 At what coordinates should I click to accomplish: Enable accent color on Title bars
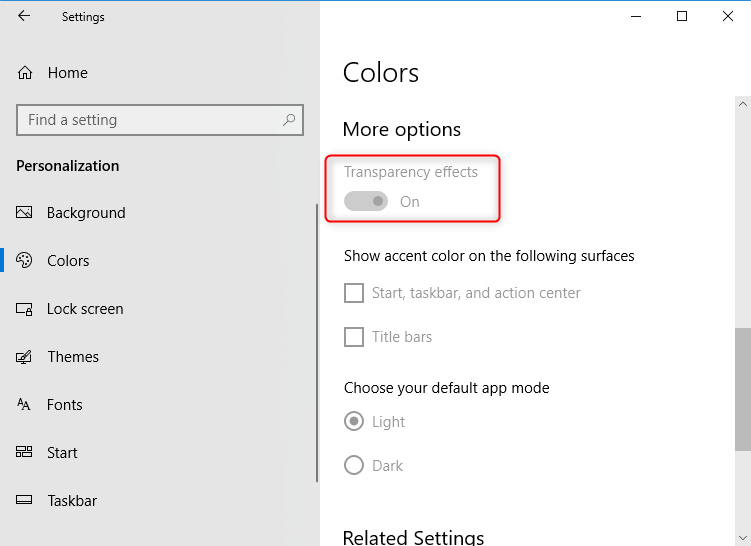pos(354,337)
